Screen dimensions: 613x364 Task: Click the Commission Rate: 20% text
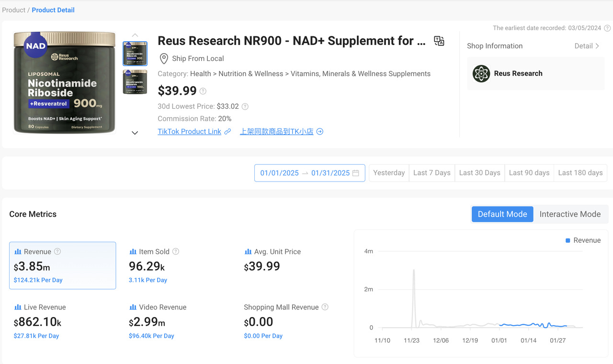(x=195, y=119)
